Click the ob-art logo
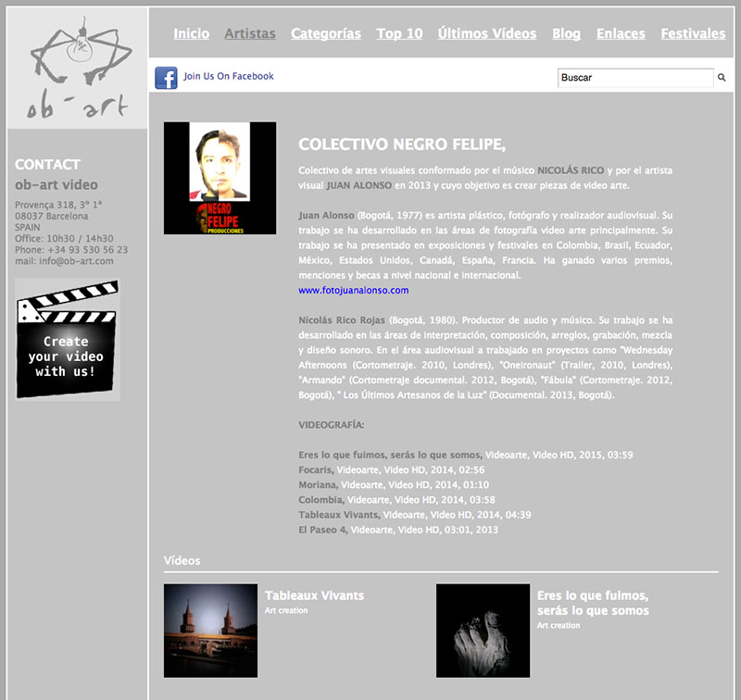The image size is (741, 700). click(78, 68)
